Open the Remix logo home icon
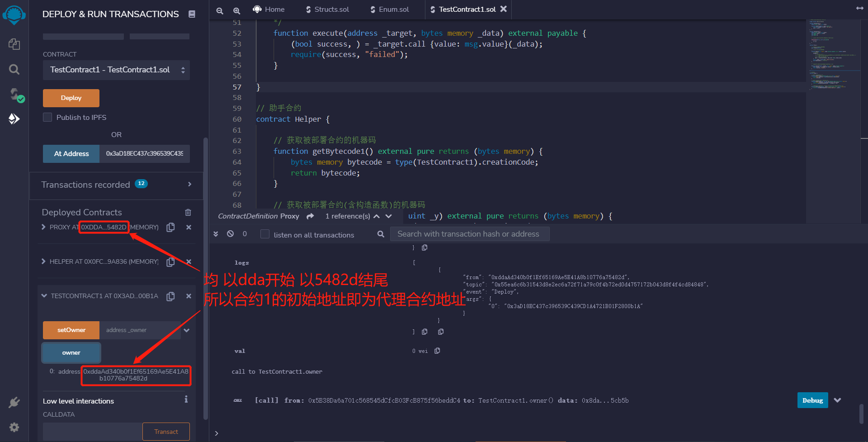 tap(14, 14)
